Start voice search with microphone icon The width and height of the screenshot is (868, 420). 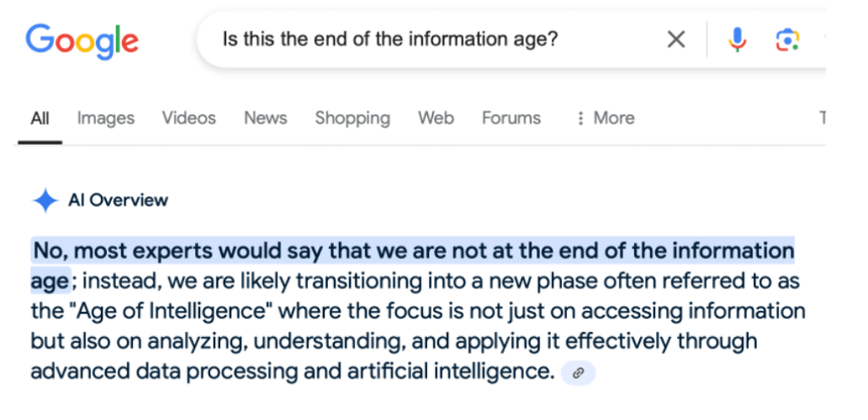[737, 40]
